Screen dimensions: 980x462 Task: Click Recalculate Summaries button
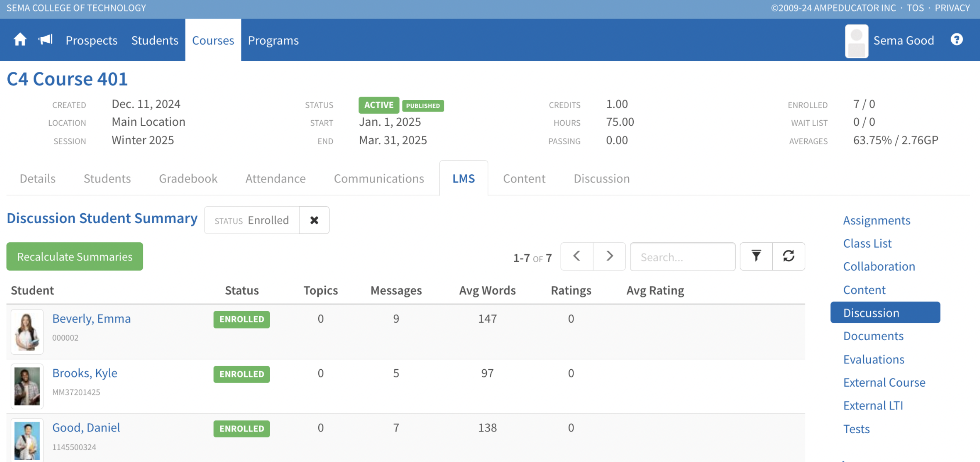(x=75, y=256)
